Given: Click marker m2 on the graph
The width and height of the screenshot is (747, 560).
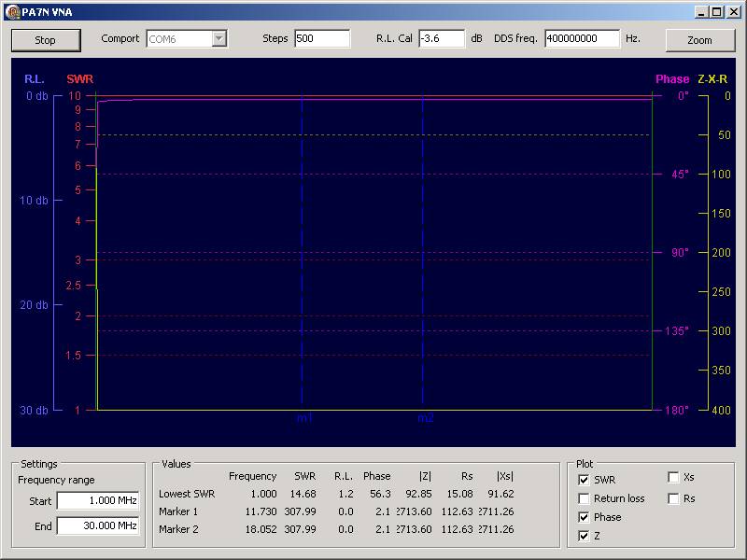Looking at the screenshot, I should coord(425,418).
